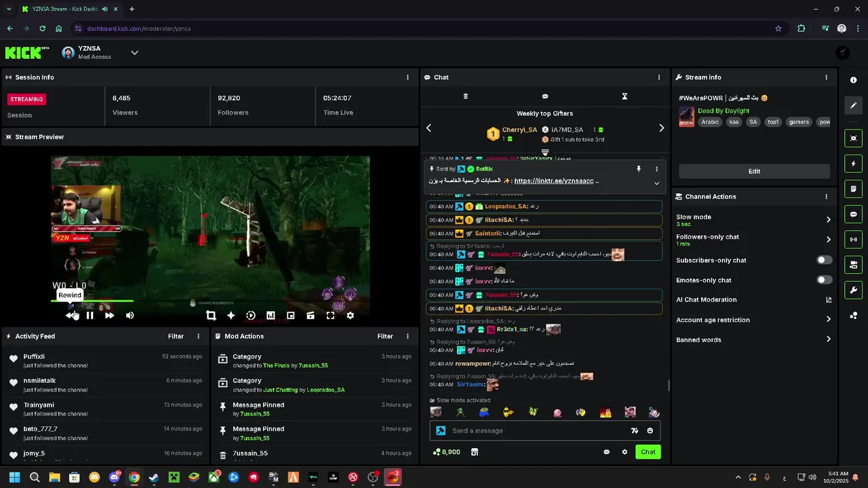Unpin the BotRix pinned message
Image resolution: width=868 pixels, height=488 pixels.
[x=638, y=169]
